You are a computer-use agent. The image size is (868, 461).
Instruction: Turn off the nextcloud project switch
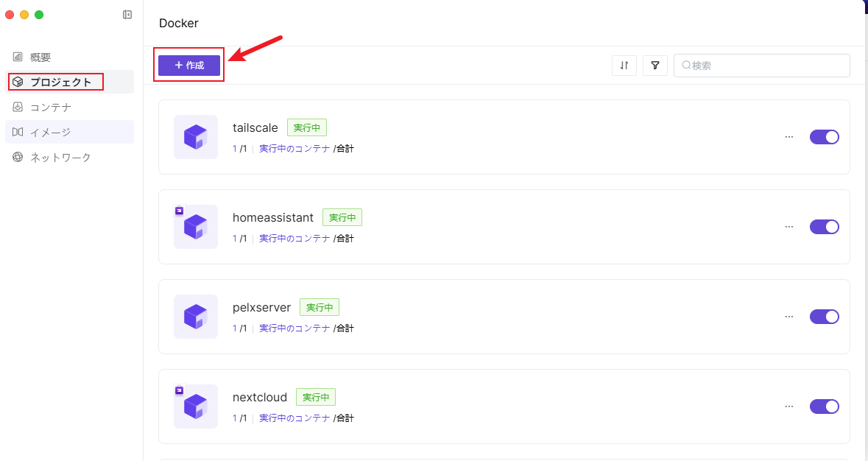tap(824, 407)
